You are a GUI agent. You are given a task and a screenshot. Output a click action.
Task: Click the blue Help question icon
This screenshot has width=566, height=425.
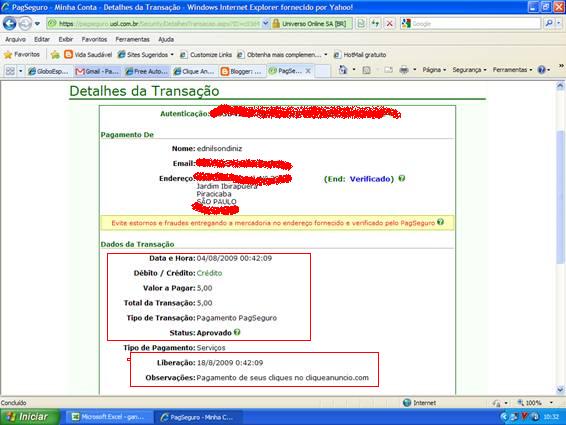click(x=541, y=70)
